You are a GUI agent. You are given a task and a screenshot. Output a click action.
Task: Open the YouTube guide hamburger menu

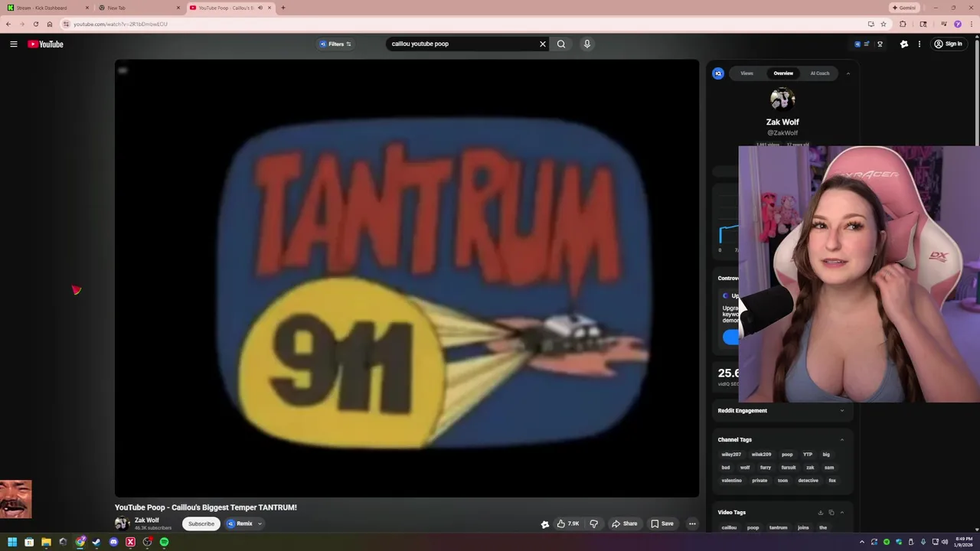click(x=14, y=44)
